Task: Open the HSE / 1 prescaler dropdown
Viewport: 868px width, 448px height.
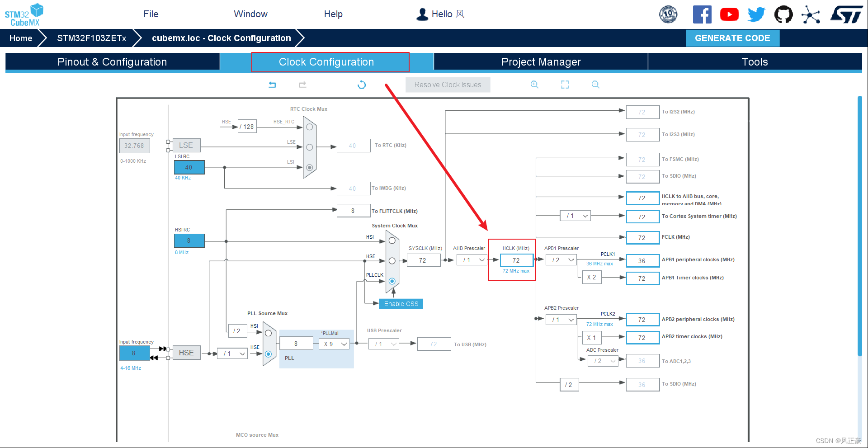Action: pos(233,354)
